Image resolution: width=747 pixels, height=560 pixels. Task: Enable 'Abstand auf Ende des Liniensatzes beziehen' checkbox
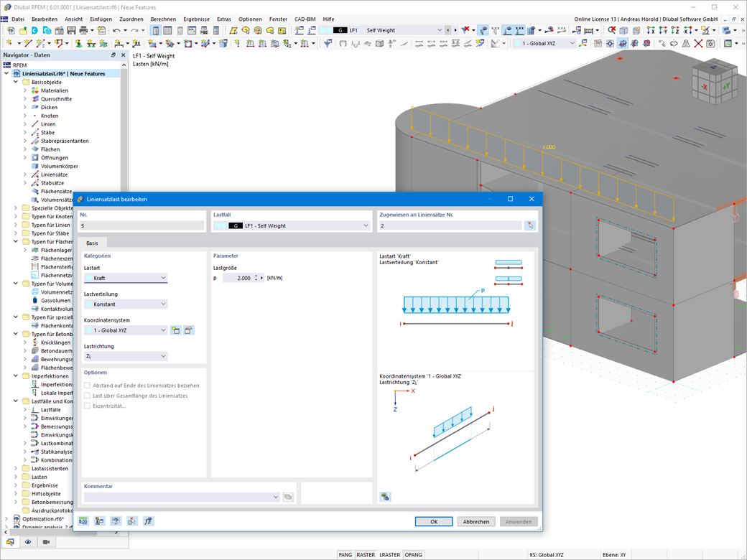87,386
